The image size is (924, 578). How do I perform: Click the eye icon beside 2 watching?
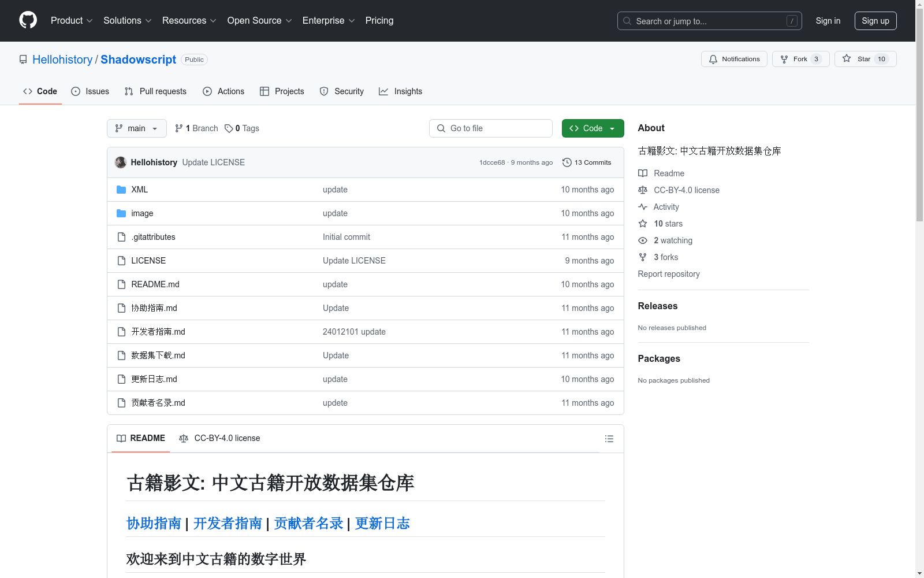pyautogui.click(x=643, y=240)
